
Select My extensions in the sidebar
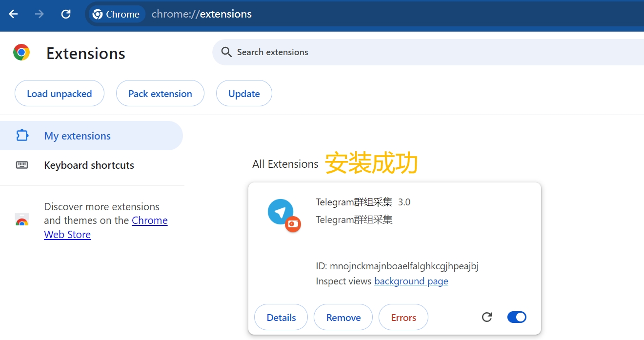78,136
